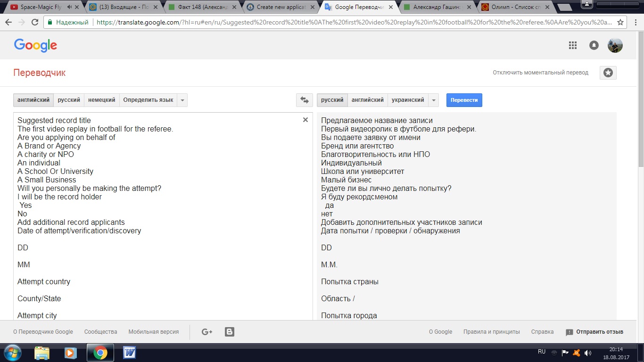Open volume control in system tray
Image resolution: width=644 pixels, height=362 pixels.
588,353
